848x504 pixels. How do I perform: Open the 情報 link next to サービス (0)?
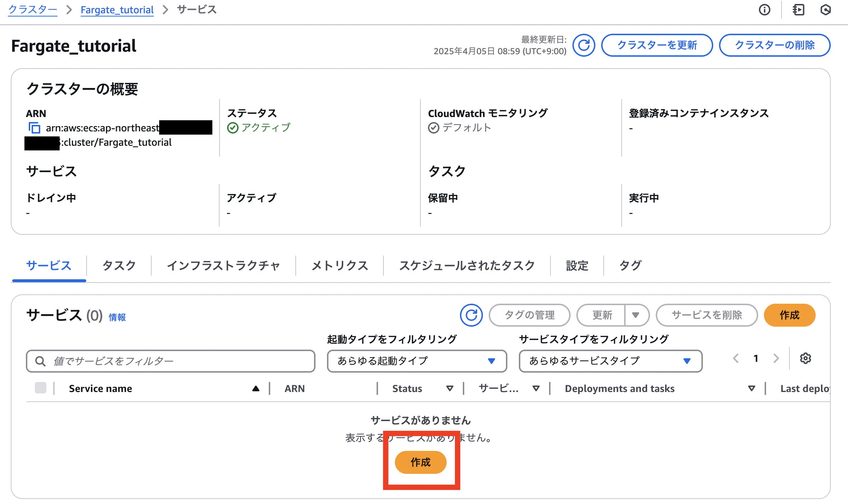[x=117, y=317]
